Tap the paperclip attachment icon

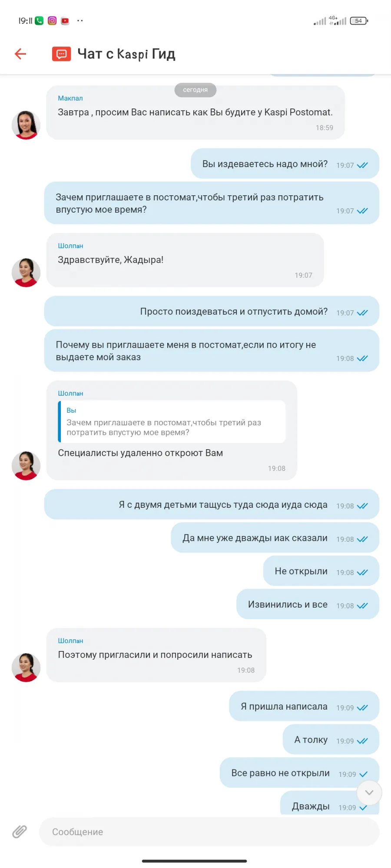pyautogui.click(x=20, y=832)
